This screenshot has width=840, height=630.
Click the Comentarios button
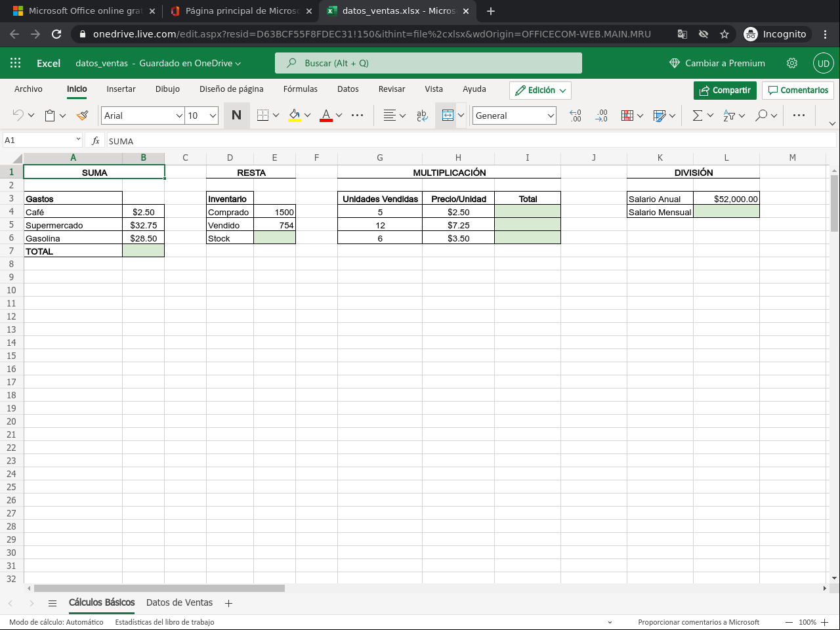(797, 90)
